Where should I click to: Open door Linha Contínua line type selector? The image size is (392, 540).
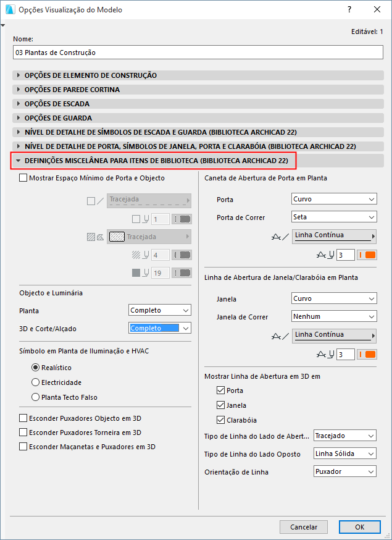334,237
